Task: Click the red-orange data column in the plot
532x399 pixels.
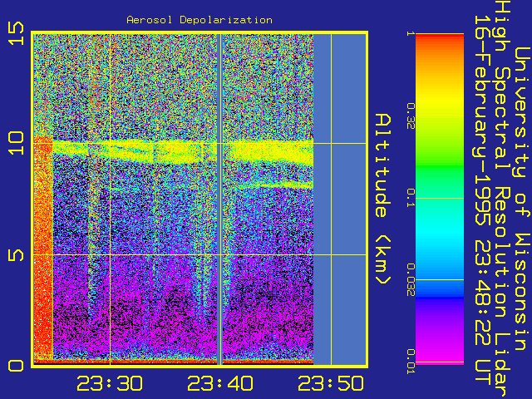Action: [43, 248]
